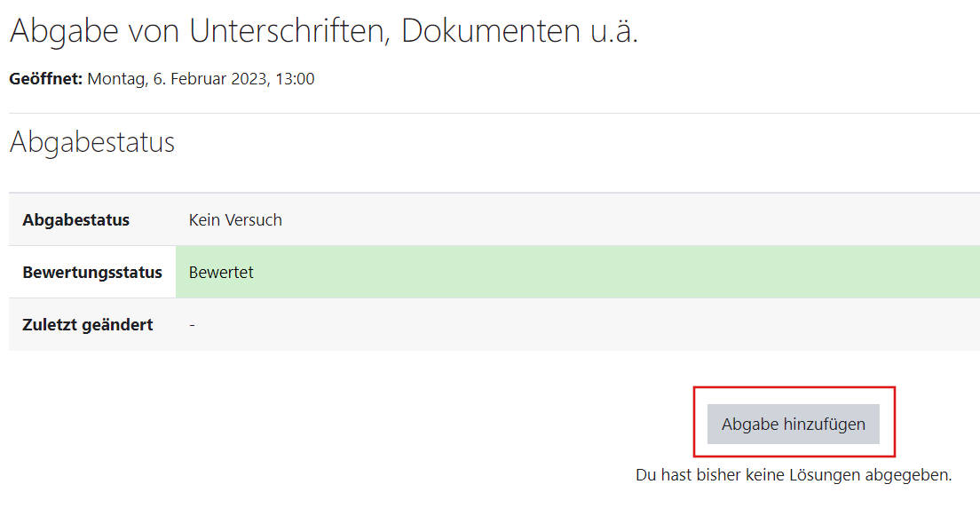Screen dimensions: 980x516
Task: Click the bold Abgabestatus table row label
Action: click(x=75, y=219)
